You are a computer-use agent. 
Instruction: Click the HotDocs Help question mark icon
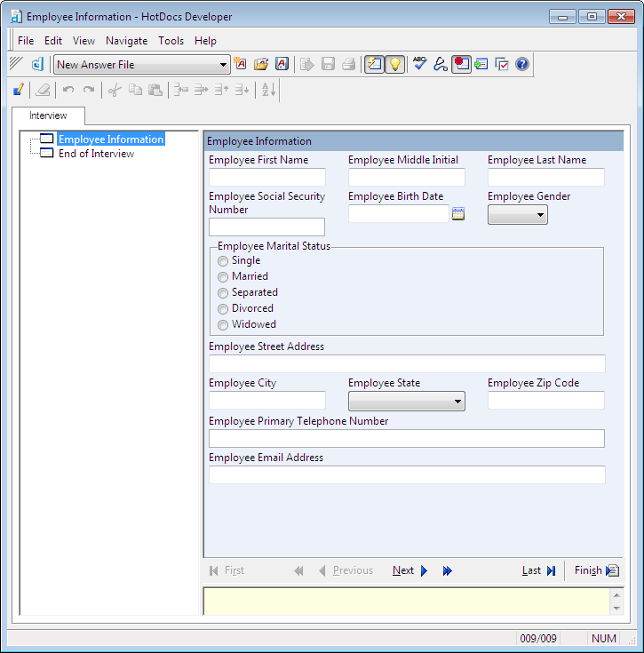522,64
